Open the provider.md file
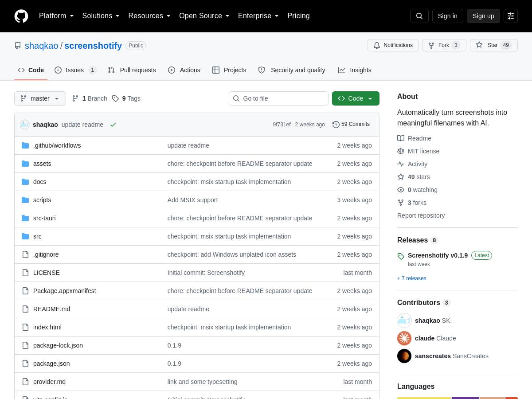 [49, 382]
